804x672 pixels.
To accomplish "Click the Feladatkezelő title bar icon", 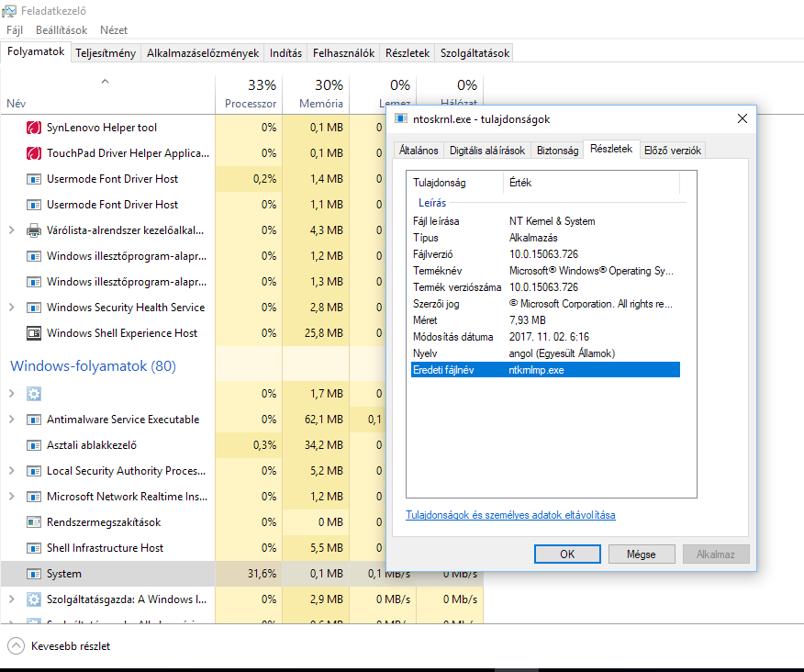I will pos(8,11).
